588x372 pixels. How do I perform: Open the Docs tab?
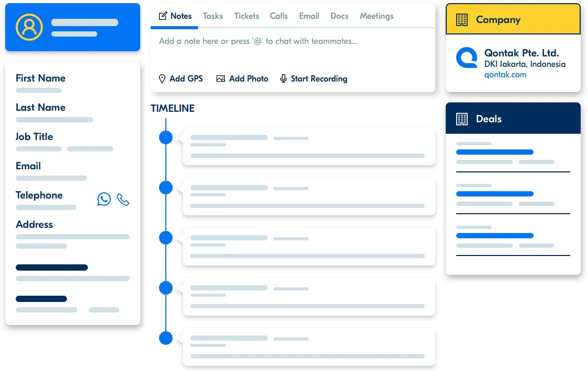340,16
